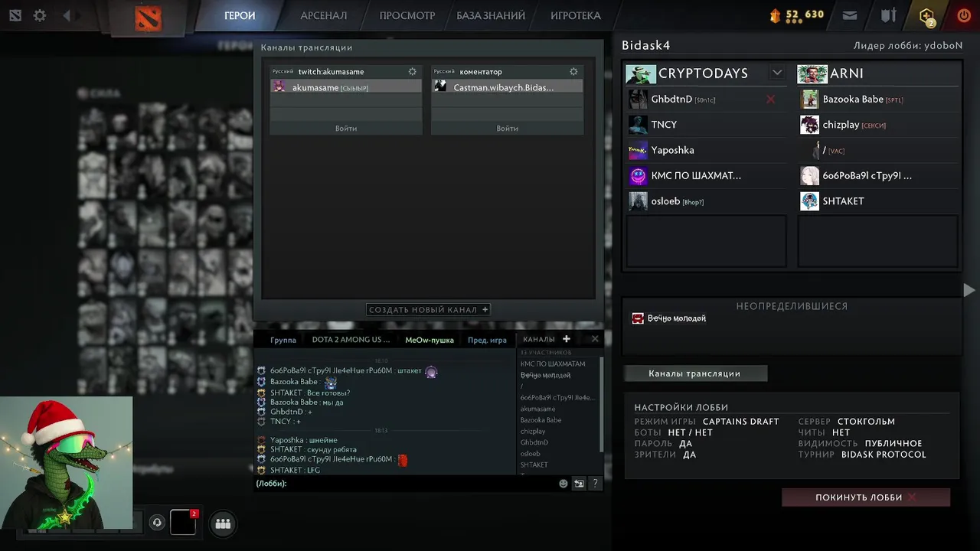Add a chat channel with plus icon

click(x=567, y=339)
